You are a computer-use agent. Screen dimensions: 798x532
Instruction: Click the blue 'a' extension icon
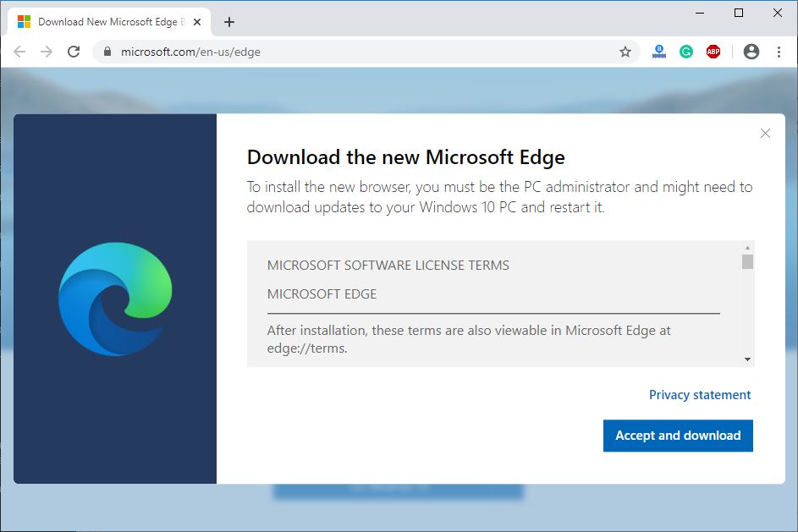[659, 52]
